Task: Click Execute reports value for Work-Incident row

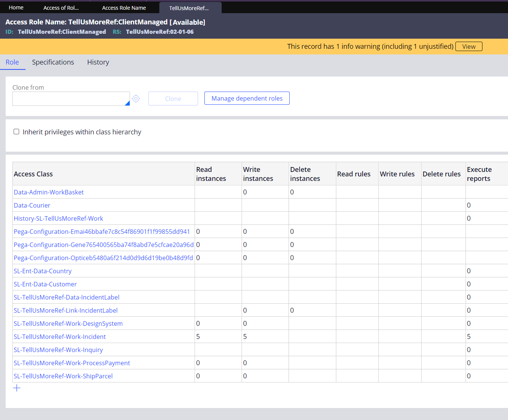Action: tap(487, 337)
